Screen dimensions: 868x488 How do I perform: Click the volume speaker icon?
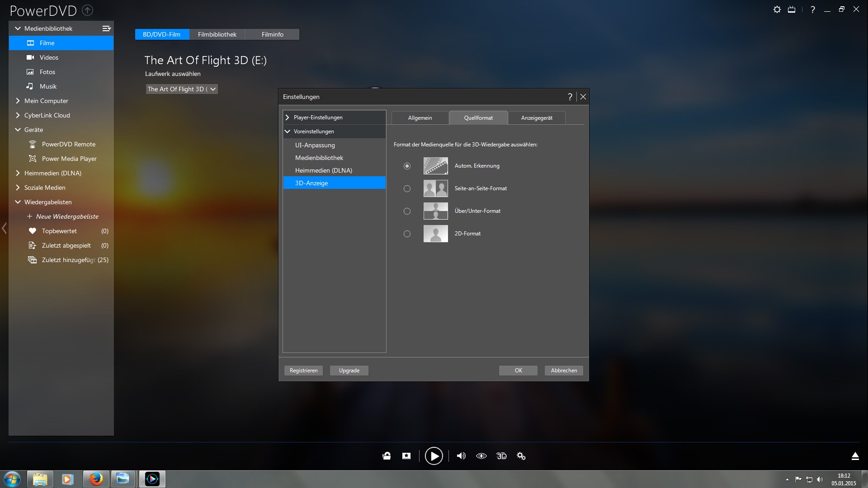coord(461,456)
